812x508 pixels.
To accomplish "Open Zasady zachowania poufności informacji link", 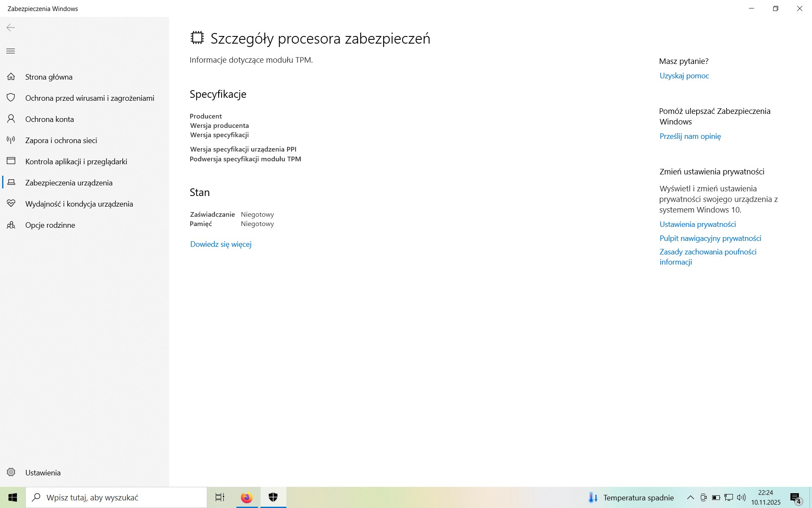I will point(708,257).
